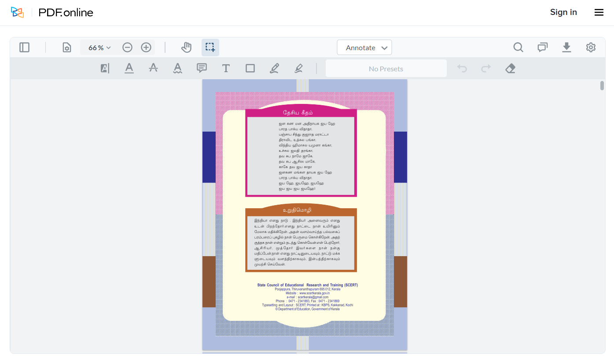This screenshot has width=614, height=364.
Task: Open the Annotate mode dropdown
Action: (364, 48)
